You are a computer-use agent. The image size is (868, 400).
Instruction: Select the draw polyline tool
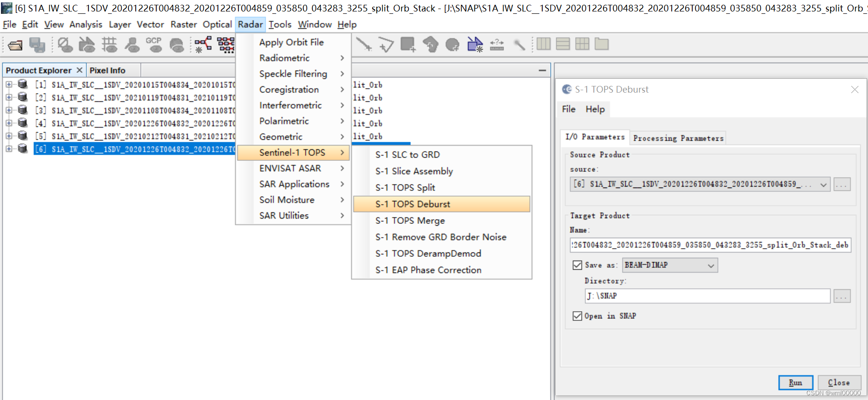point(364,44)
